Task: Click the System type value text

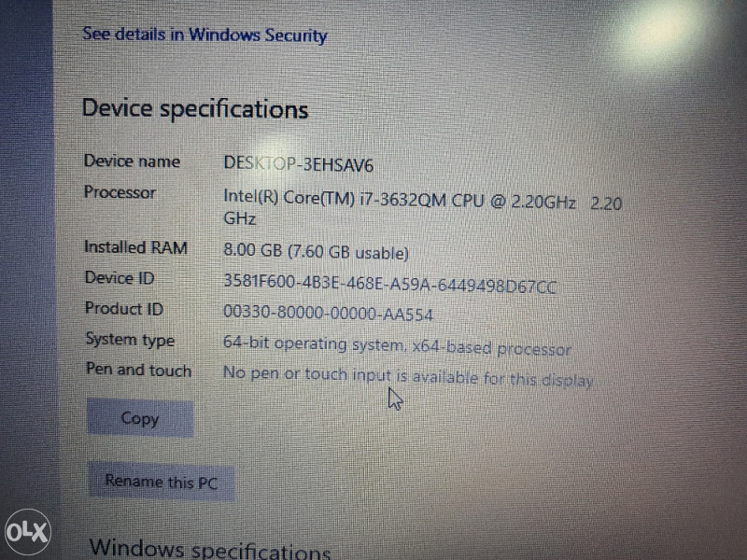Action: tap(397, 345)
